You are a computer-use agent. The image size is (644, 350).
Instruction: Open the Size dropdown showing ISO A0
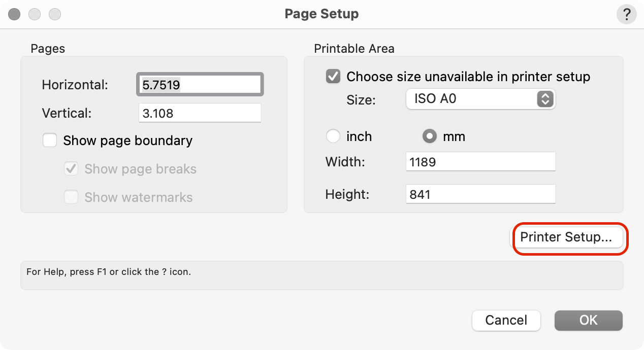coord(481,99)
